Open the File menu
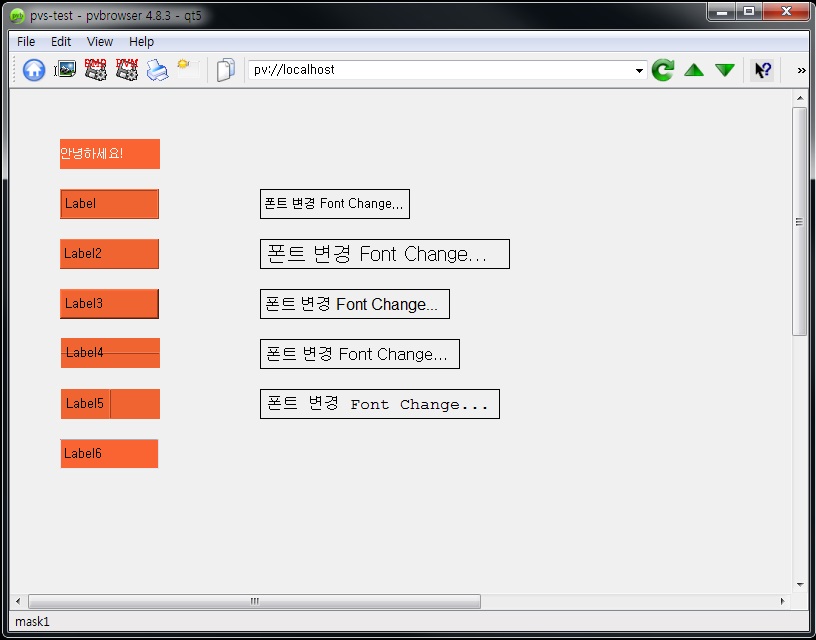 click(x=25, y=42)
